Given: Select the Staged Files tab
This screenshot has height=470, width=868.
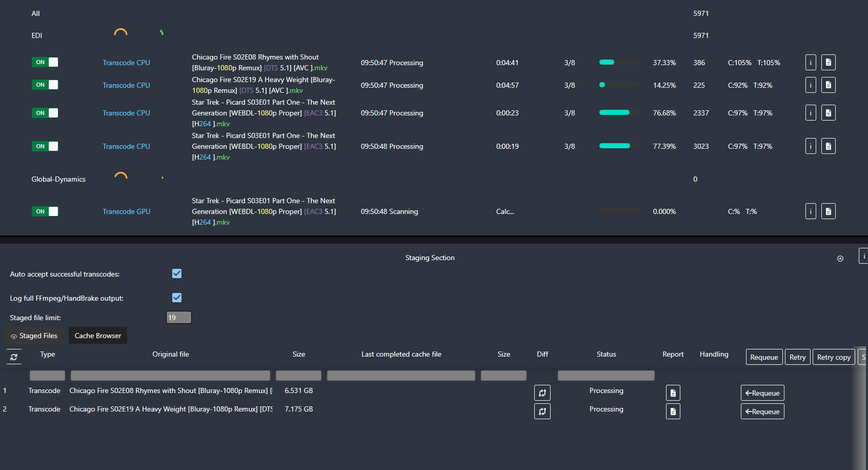Looking at the screenshot, I should click(x=34, y=336).
